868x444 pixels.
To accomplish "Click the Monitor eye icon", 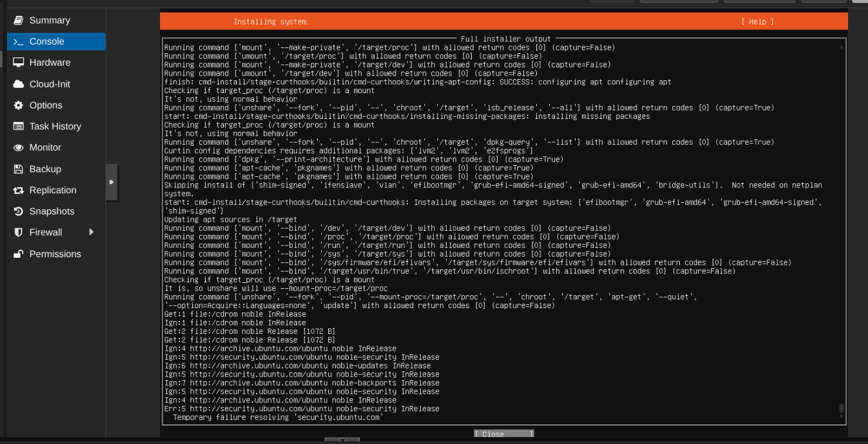I will 18,148.
